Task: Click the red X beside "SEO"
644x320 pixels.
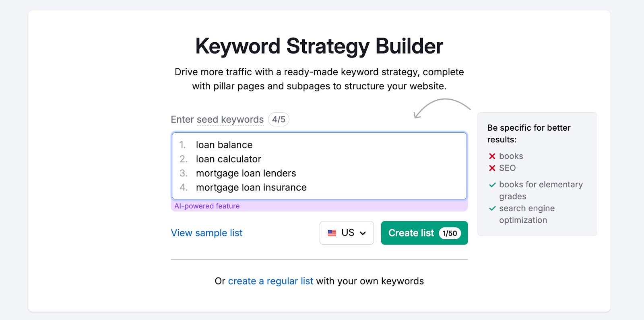Action: coord(492,168)
